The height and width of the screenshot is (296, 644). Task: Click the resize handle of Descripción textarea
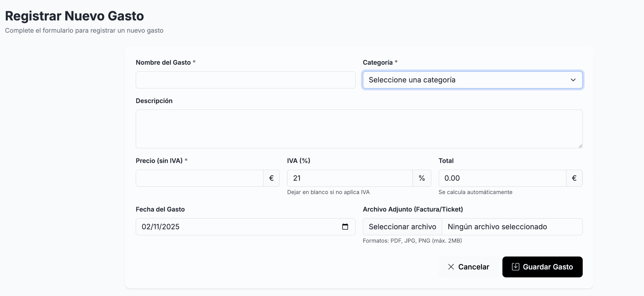point(580,146)
